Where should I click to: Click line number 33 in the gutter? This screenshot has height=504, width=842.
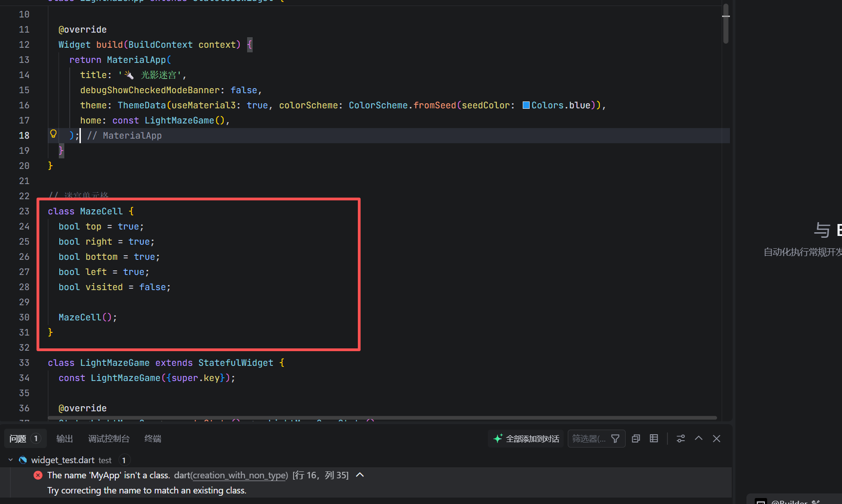(24, 363)
